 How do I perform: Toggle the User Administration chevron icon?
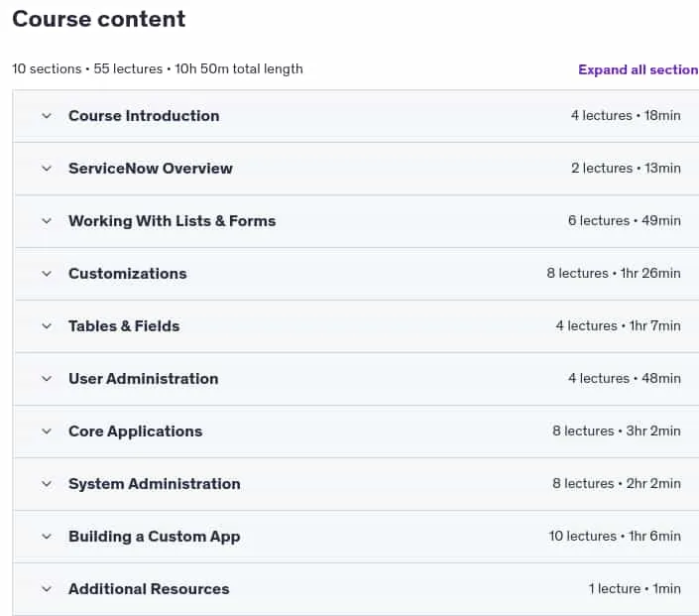pos(47,379)
